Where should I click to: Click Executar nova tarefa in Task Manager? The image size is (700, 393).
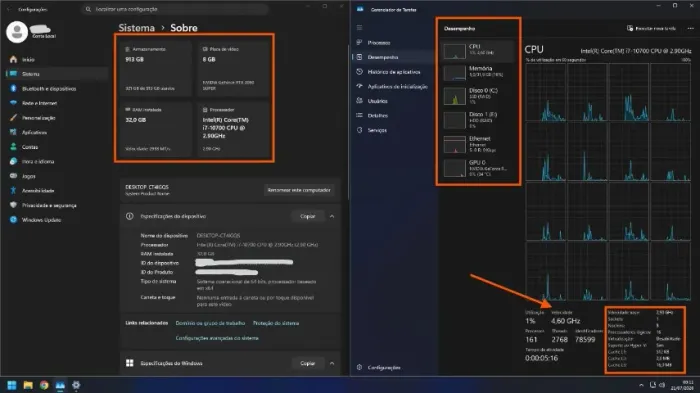[651, 28]
